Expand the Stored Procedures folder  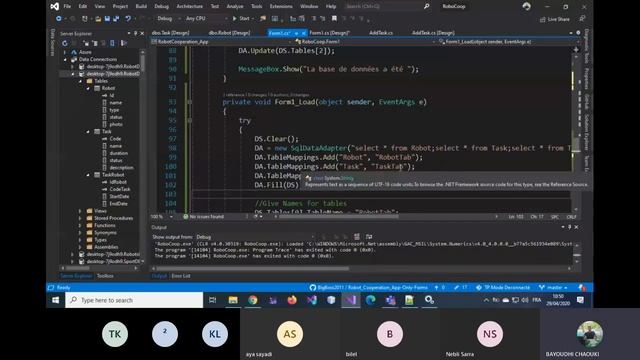pos(80,218)
